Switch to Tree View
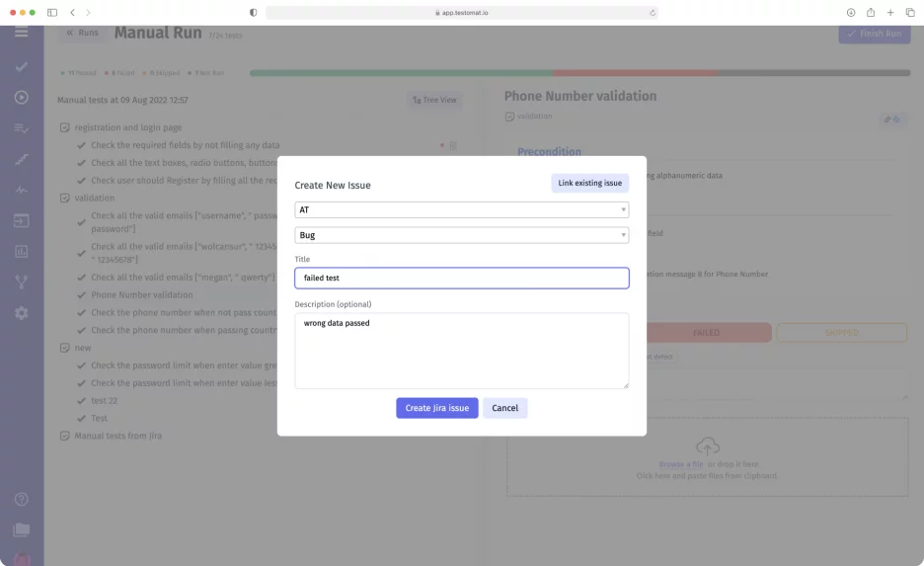924x566 pixels. tap(434, 100)
